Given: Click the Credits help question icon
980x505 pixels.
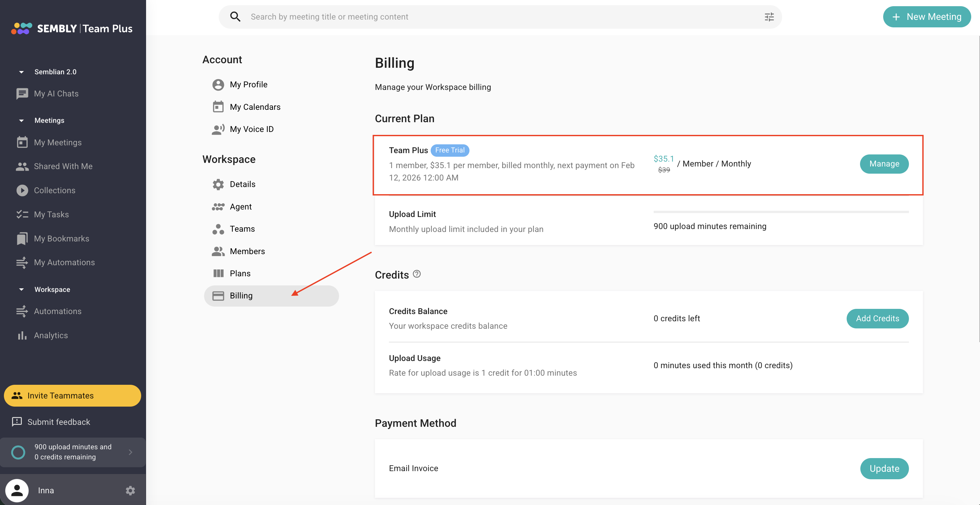Looking at the screenshot, I should pos(417,274).
